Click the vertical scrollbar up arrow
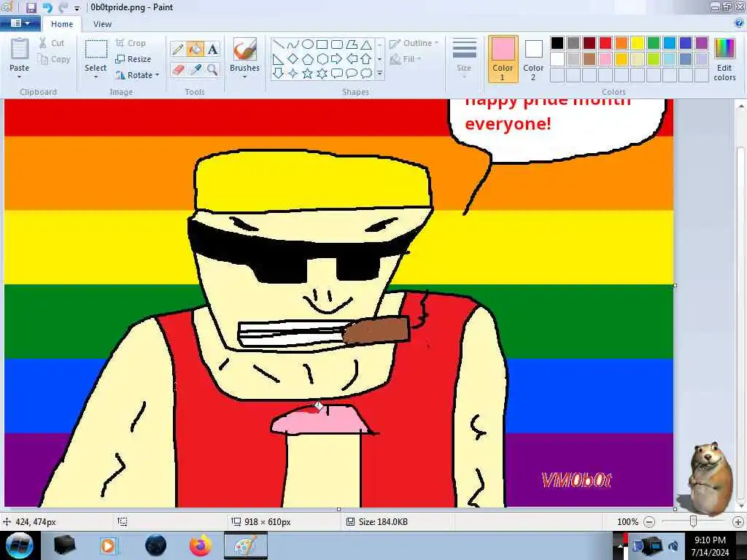Screen dimensions: 747x560 (741, 106)
